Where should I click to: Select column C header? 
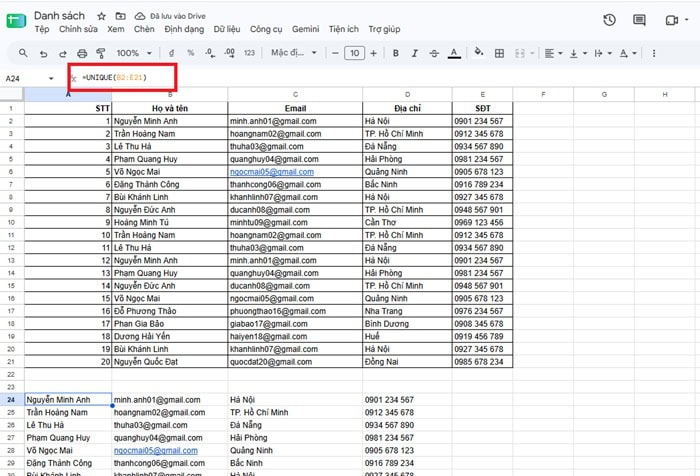point(295,94)
